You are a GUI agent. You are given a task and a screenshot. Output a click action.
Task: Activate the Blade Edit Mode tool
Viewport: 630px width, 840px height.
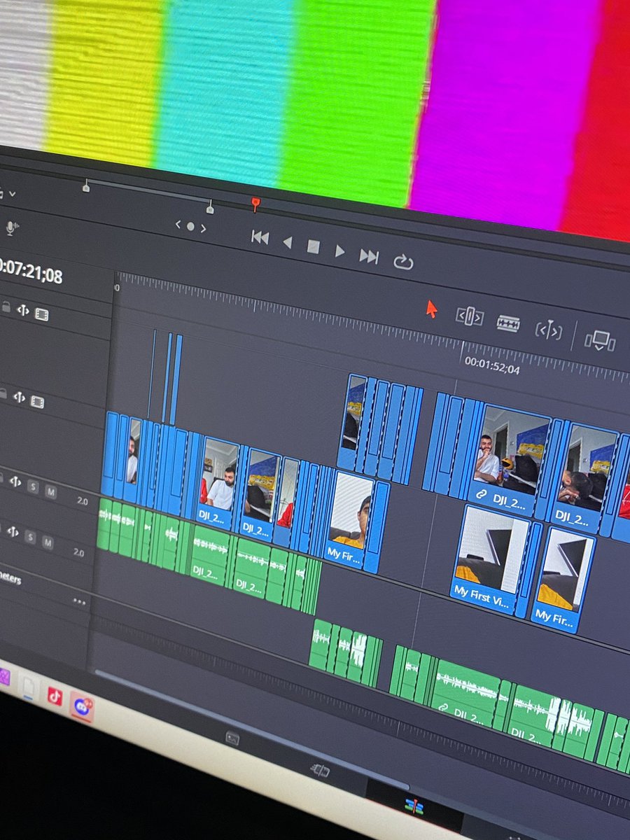508,323
